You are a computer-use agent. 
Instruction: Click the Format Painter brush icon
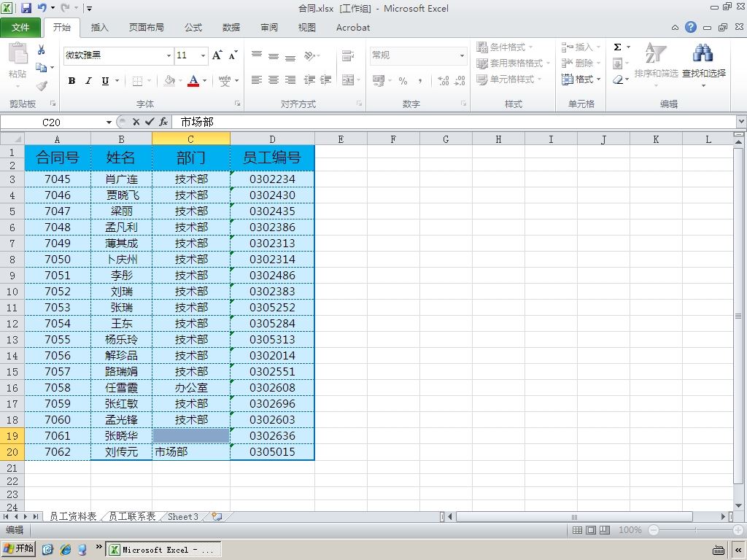click(42, 86)
